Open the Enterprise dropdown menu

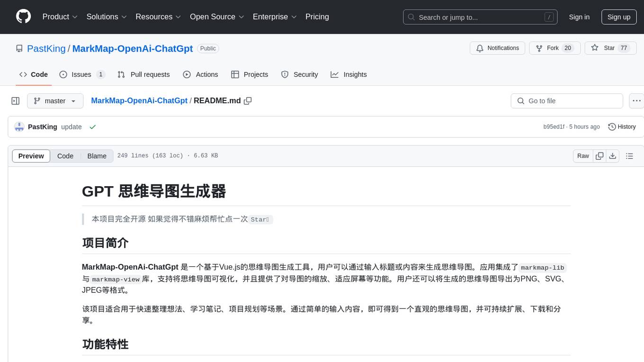coord(275,17)
